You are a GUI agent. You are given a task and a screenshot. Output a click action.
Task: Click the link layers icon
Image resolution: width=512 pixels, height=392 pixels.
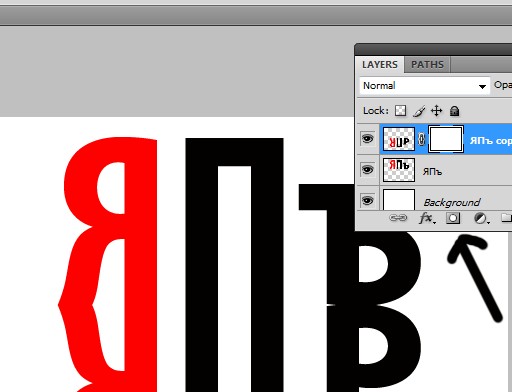tap(398, 218)
